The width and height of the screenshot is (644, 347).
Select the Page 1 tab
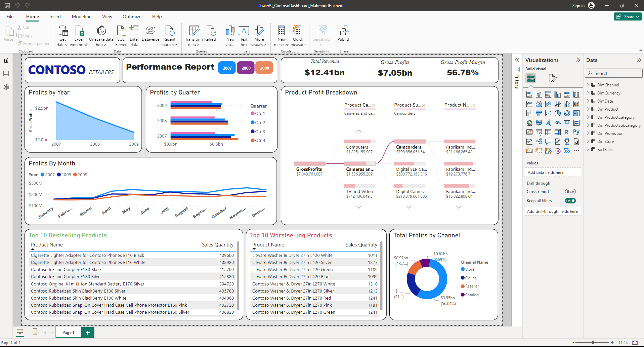click(68, 333)
